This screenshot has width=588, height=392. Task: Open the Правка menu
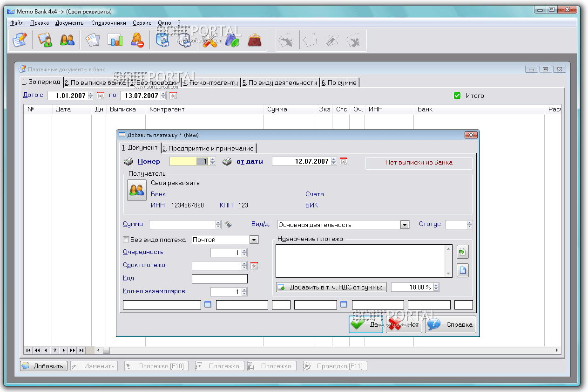point(40,23)
